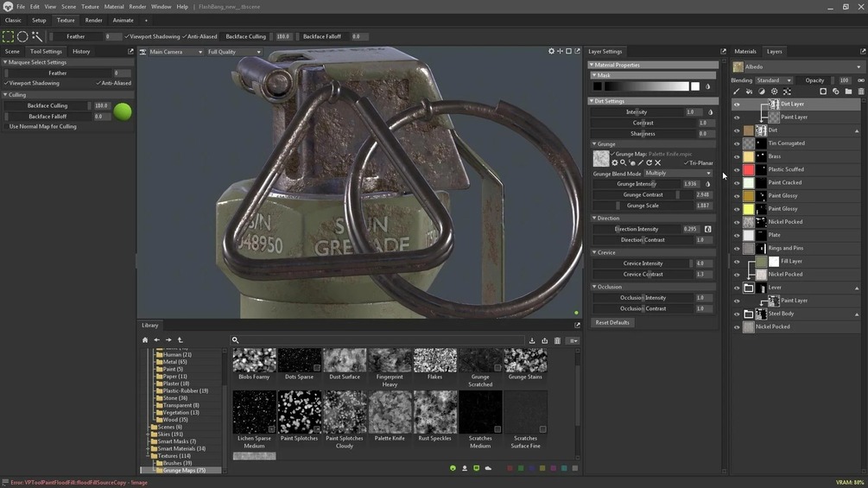Select the paint brush tool in Layers toolbar
The image size is (868, 488).
tap(737, 92)
